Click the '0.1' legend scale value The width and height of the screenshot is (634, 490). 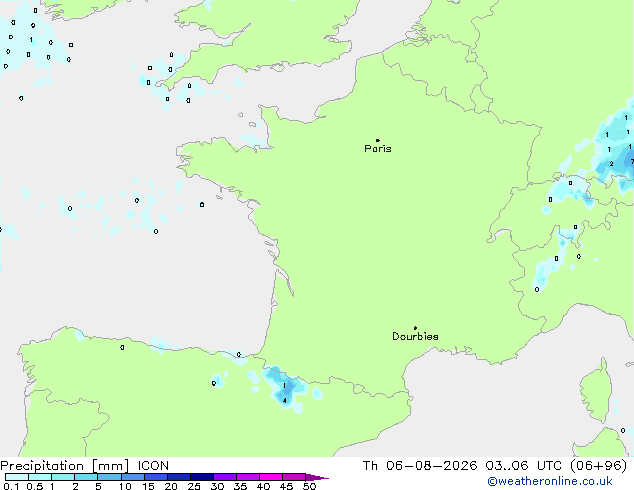11,486
